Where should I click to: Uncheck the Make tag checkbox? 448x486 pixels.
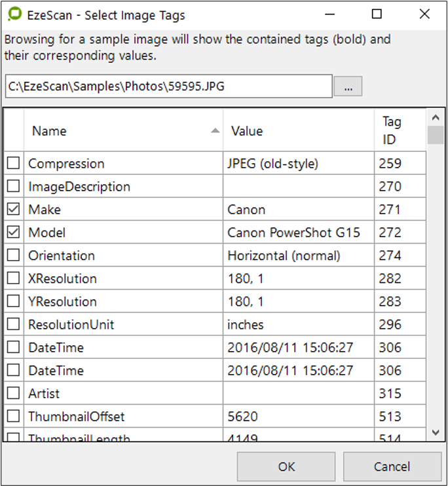point(13,210)
